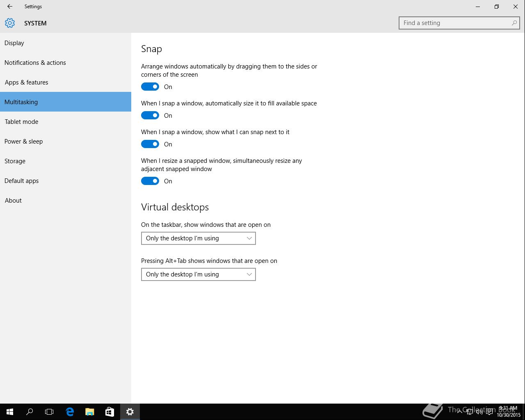Restore down the Settings window

[x=497, y=7]
